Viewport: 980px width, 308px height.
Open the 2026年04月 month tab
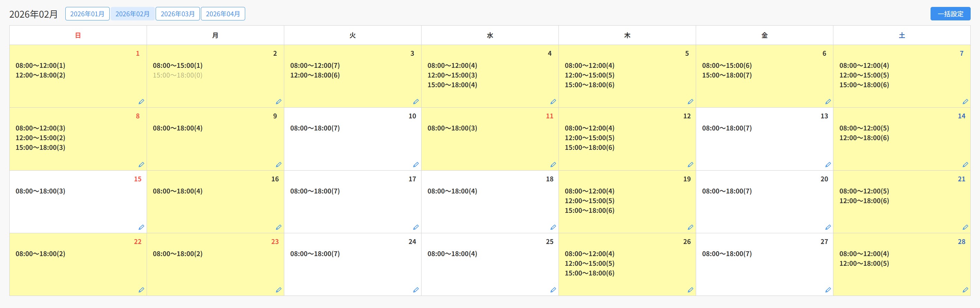coord(223,14)
